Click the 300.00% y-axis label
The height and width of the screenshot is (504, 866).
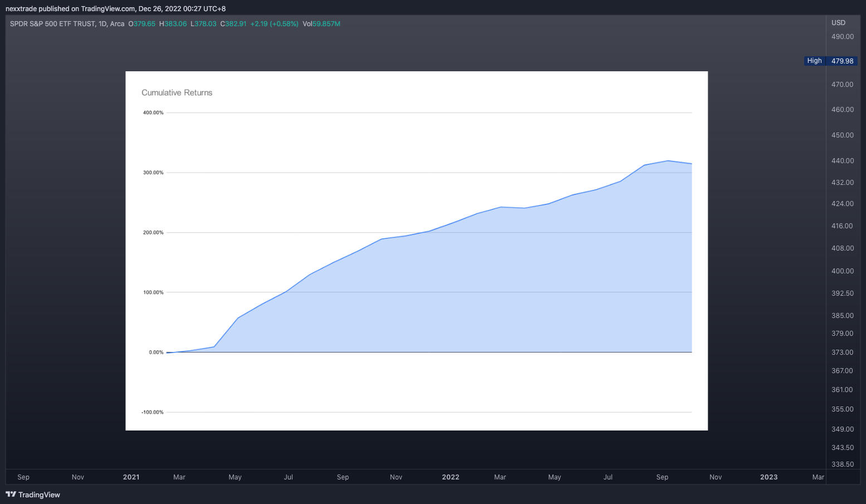pyautogui.click(x=153, y=173)
